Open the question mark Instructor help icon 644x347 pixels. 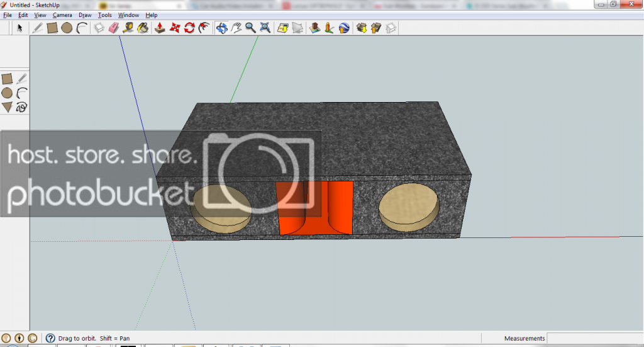tap(50, 338)
